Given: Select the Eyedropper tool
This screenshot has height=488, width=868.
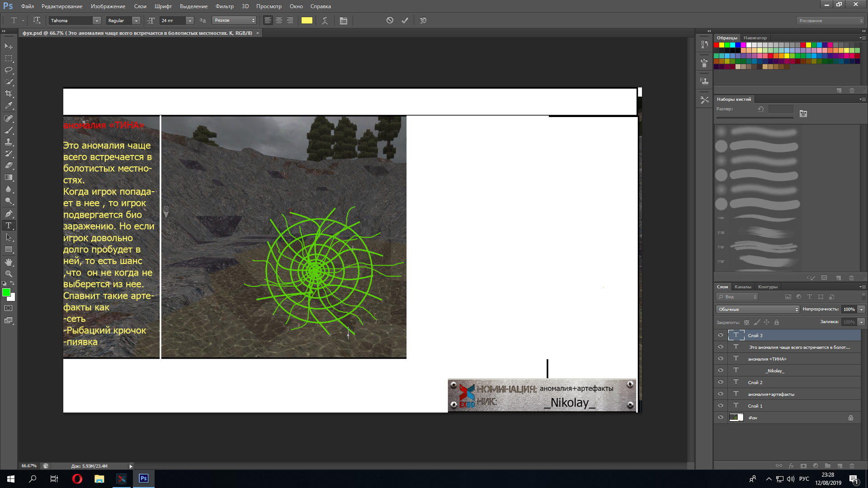Looking at the screenshot, I should pos(9,106).
